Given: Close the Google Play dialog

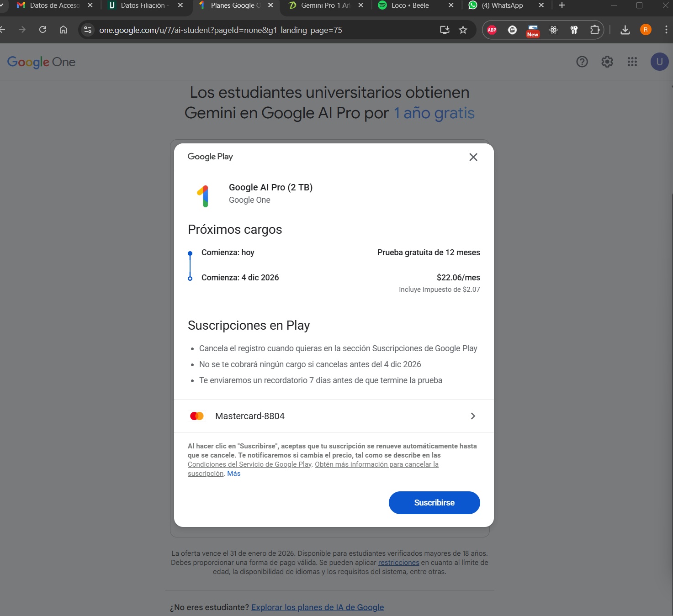Looking at the screenshot, I should click(473, 157).
